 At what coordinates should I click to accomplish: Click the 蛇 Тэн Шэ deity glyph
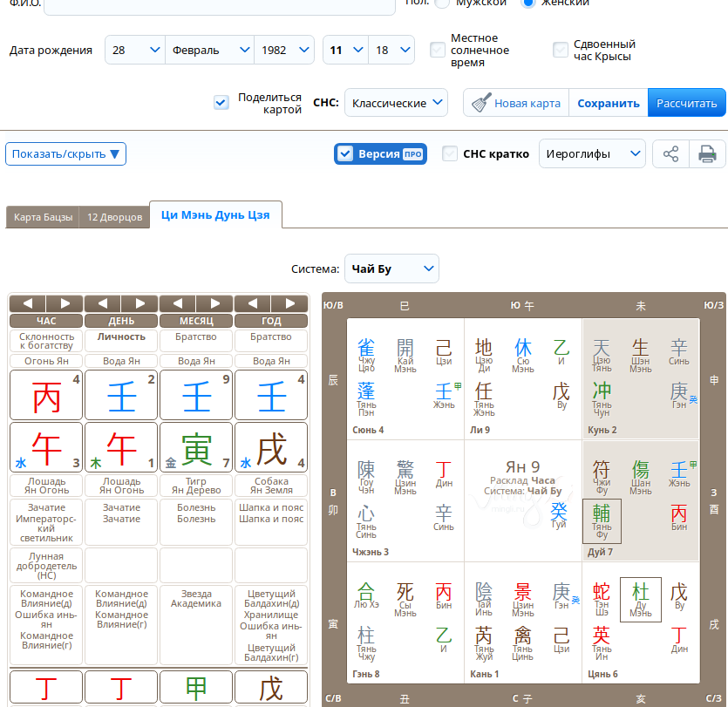602,592
